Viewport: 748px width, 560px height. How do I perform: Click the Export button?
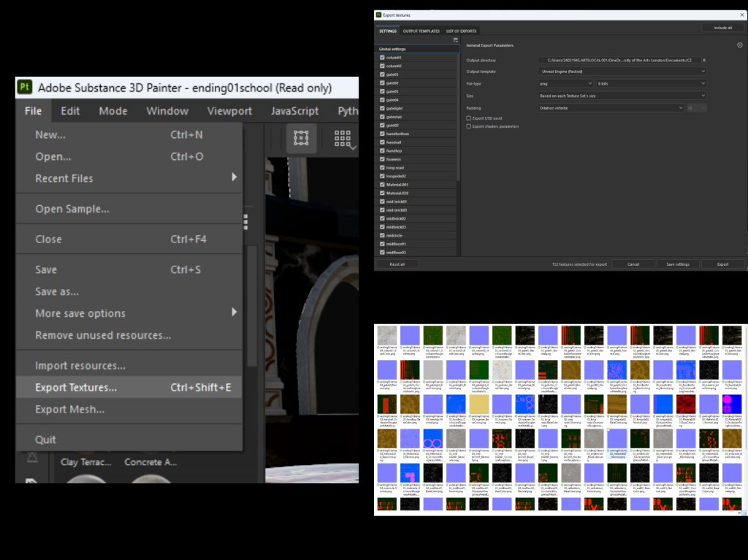click(722, 264)
